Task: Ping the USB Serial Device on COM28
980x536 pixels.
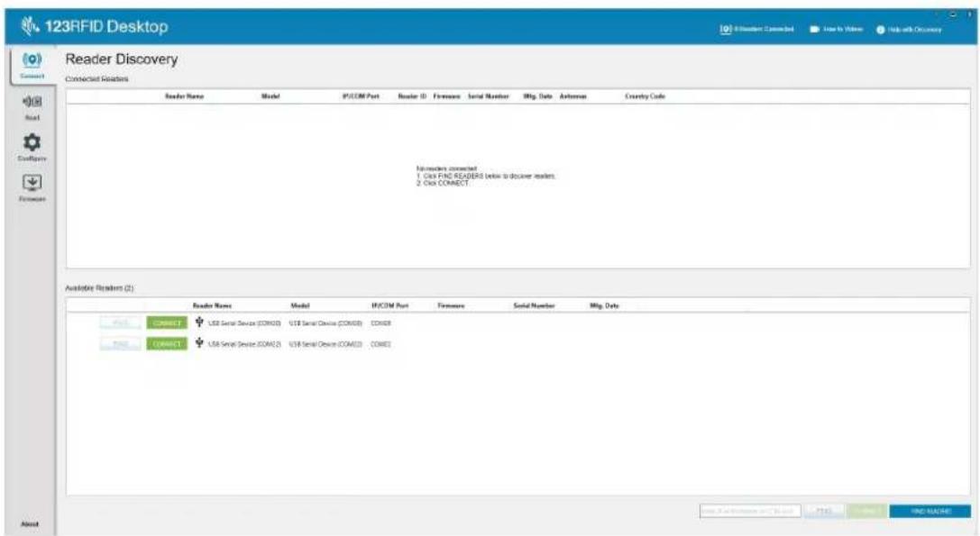Action: [x=120, y=323]
